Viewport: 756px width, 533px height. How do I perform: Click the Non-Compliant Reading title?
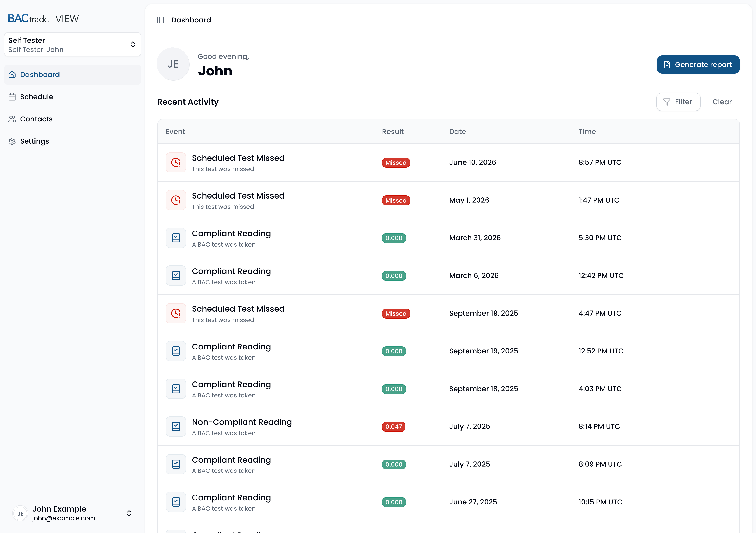(x=242, y=422)
